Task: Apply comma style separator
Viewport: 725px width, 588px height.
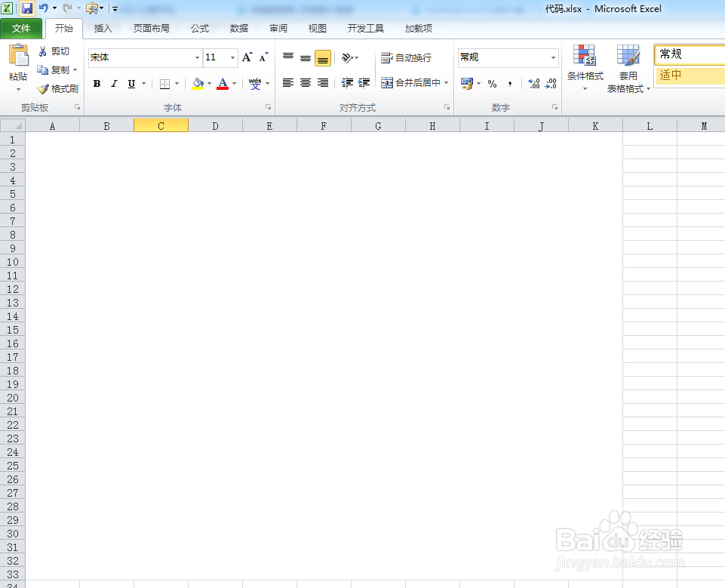Action: (x=509, y=84)
